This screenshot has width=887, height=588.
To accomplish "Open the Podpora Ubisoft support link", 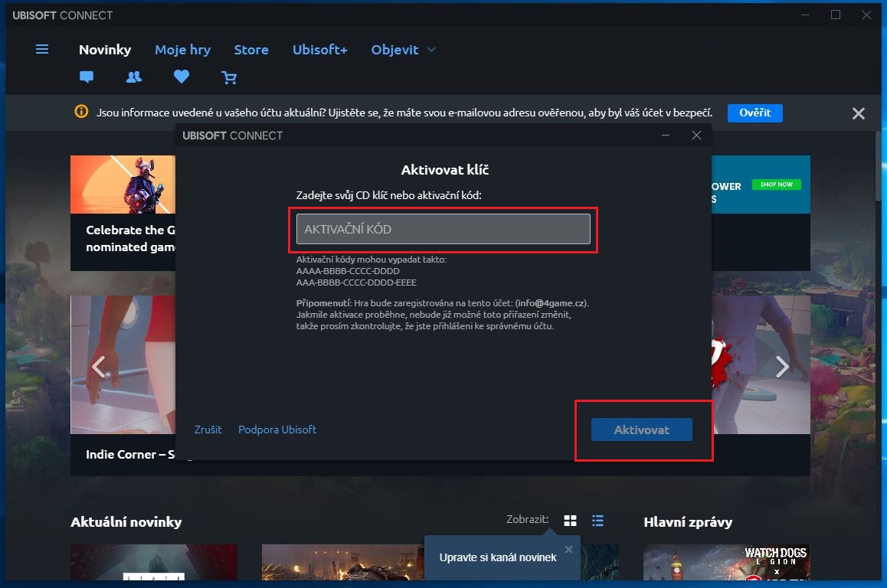I will click(277, 430).
